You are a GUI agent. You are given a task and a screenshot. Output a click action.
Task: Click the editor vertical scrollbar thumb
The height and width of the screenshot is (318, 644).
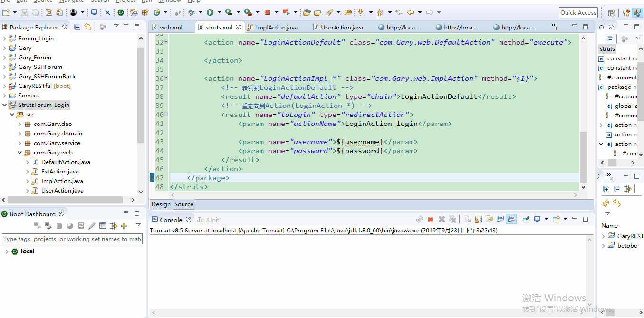click(583, 157)
